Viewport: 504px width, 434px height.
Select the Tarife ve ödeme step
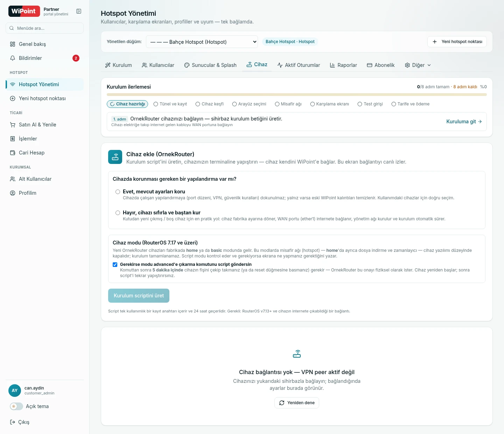(410, 104)
